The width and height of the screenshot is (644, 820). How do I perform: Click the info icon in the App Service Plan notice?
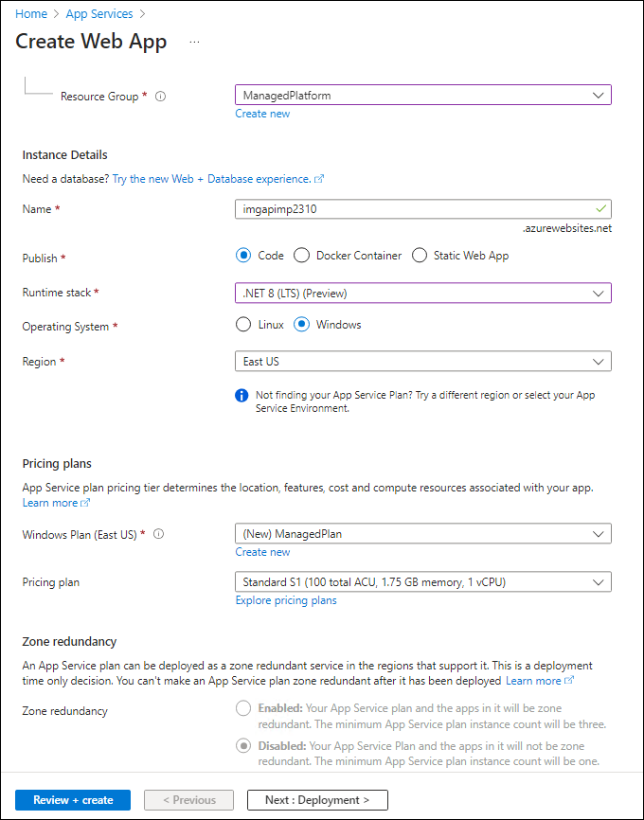(242, 396)
